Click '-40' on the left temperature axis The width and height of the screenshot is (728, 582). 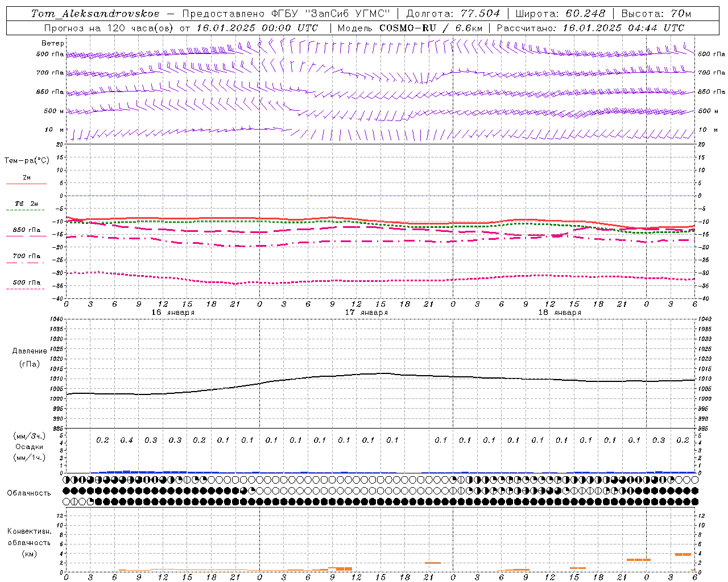tap(57, 298)
